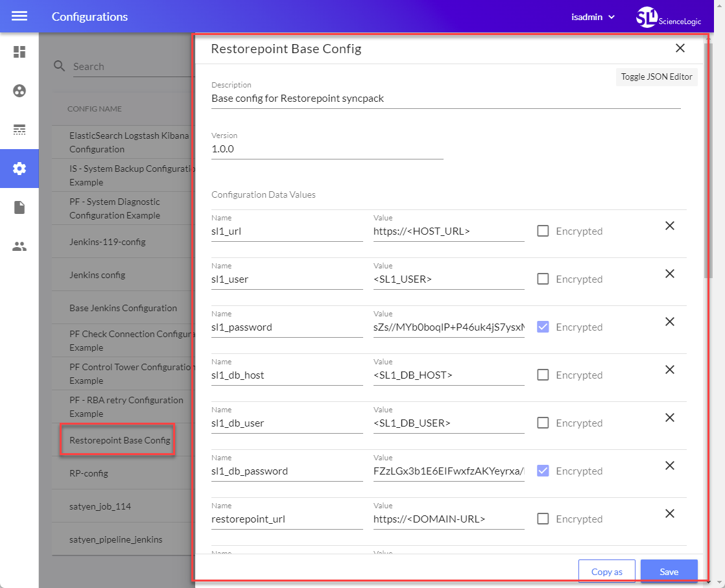Open the Copy as options
Screen dimensions: 725x588
(607, 571)
